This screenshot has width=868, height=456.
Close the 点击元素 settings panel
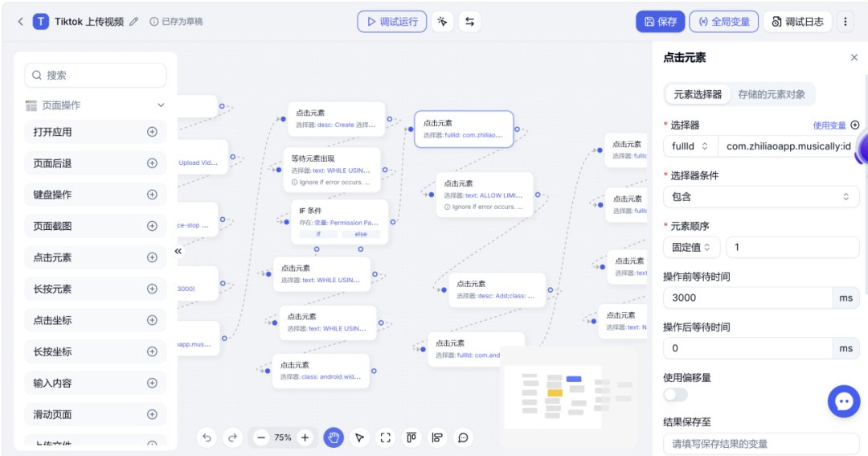(854, 58)
